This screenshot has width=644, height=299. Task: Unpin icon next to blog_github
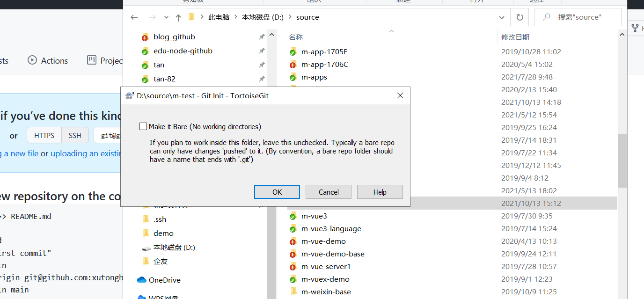(x=262, y=37)
